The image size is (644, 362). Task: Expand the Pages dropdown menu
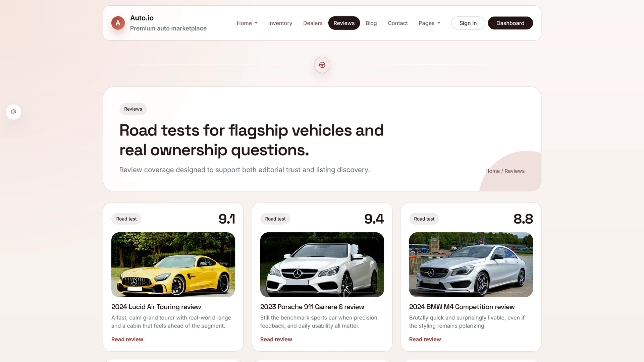[429, 23]
